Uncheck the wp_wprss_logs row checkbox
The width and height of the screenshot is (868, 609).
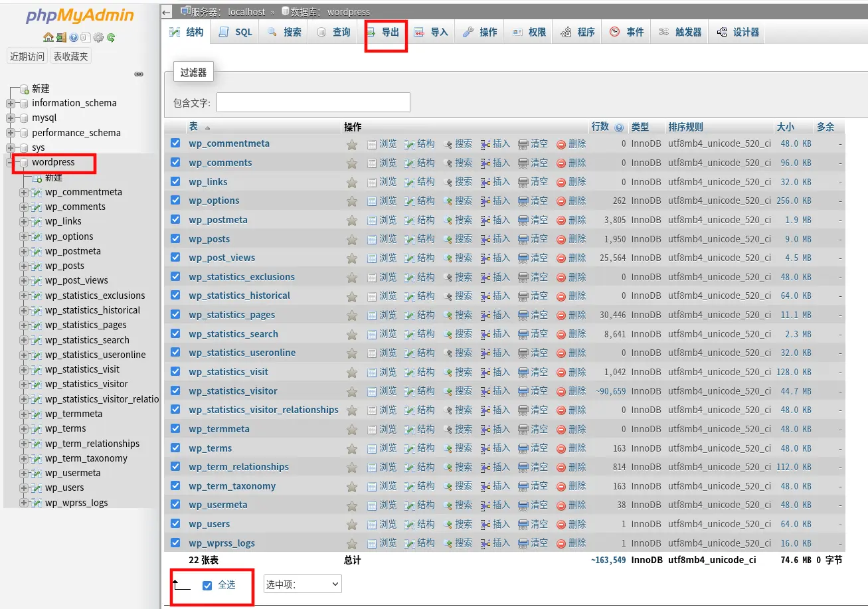click(x=175, y=543)
